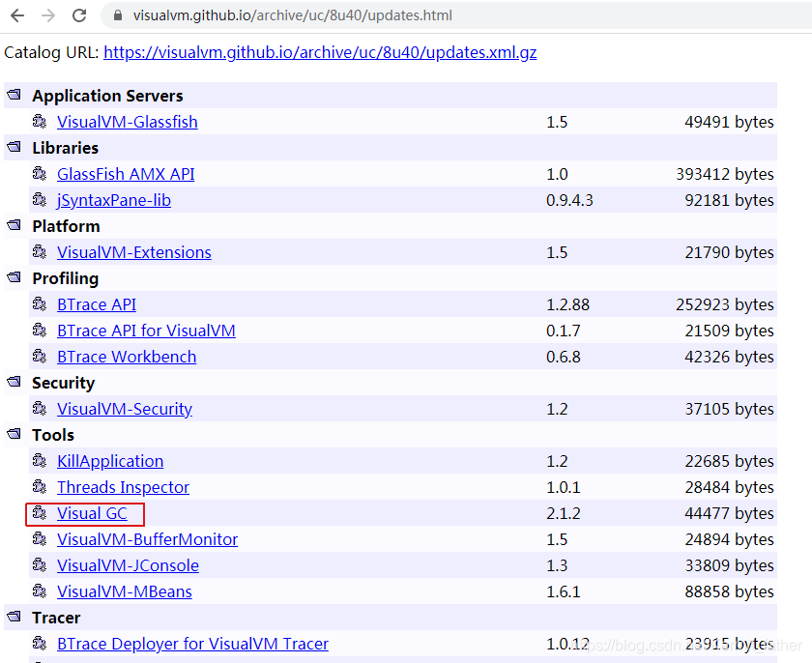This screenshot has height=663, width=812.
Task: Click plugin icon beside BTrace Workbench
Action: 40,356
